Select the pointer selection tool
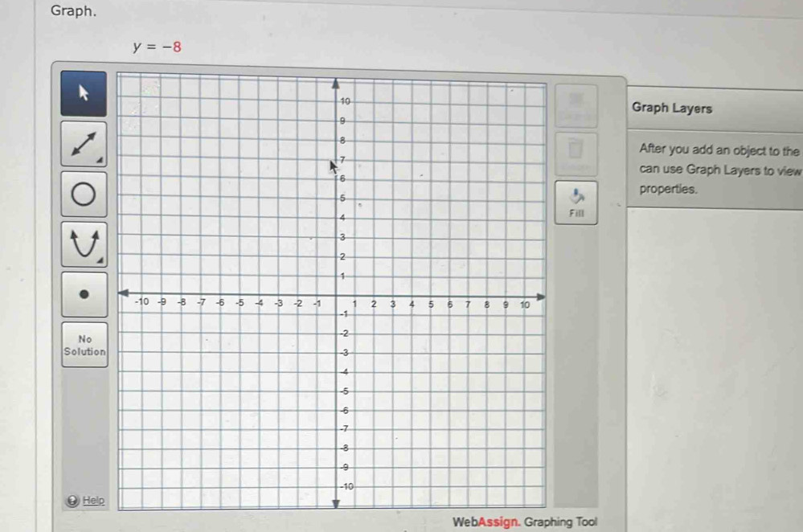This screenshot has width=803, height=532. (84, 94)
